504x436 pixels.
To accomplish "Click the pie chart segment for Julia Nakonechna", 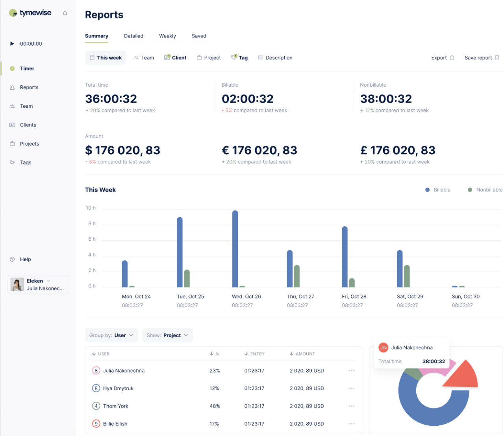I will [x=461, y=374].
